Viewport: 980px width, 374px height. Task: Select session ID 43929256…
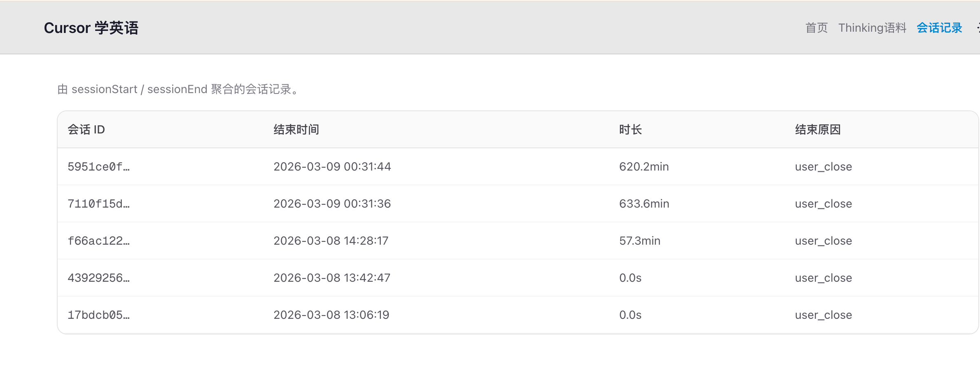[x=99, y=278]
